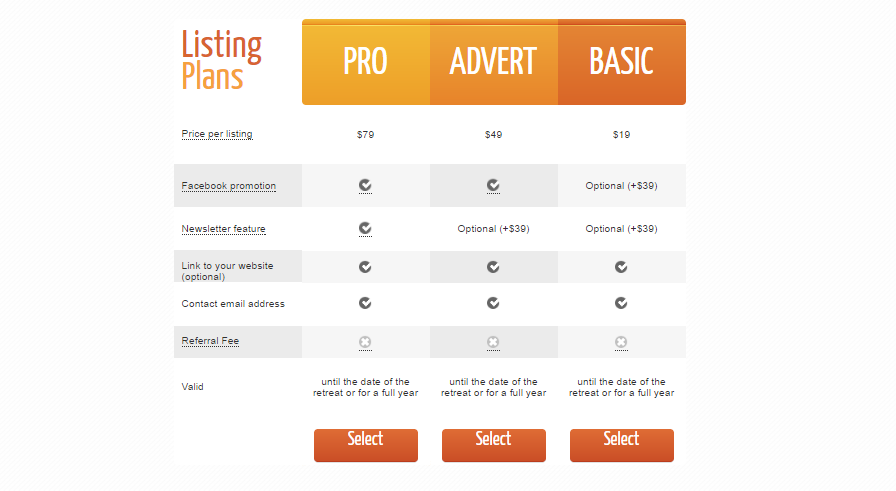
Task: Click the Newsletter feature label
Action: [223, 229]
